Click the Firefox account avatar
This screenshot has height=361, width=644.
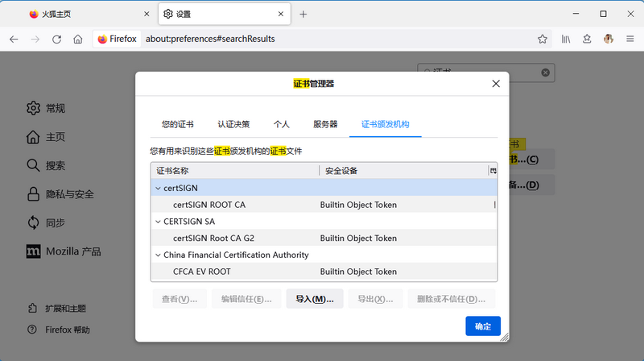[x=609, y=39]
